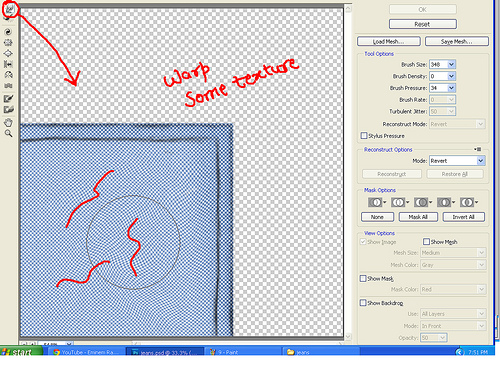Open the Mesh Size dropdown
The image size is (500, 371).
pyautogui.click(x=453, y=253)
